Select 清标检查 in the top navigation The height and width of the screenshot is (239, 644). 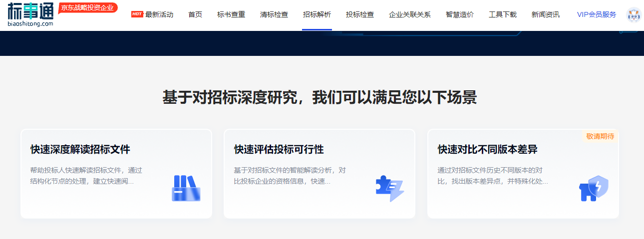[x=274, y=14]
